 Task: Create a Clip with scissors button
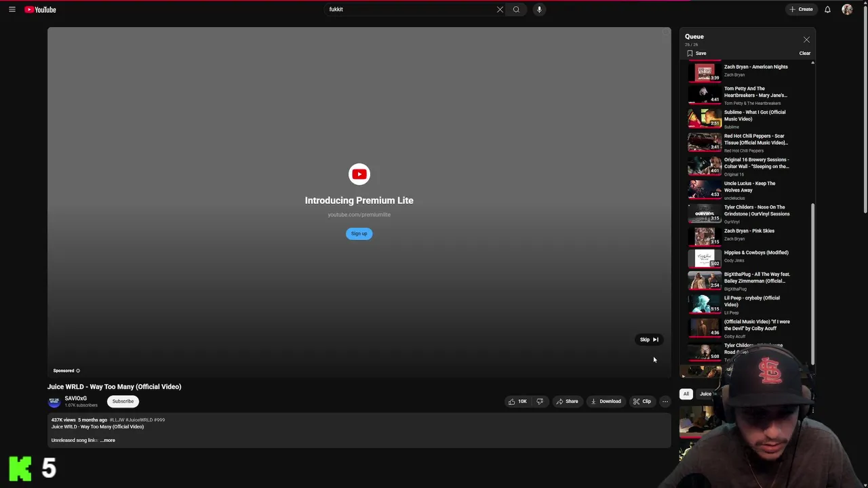[x=642, y=401]
